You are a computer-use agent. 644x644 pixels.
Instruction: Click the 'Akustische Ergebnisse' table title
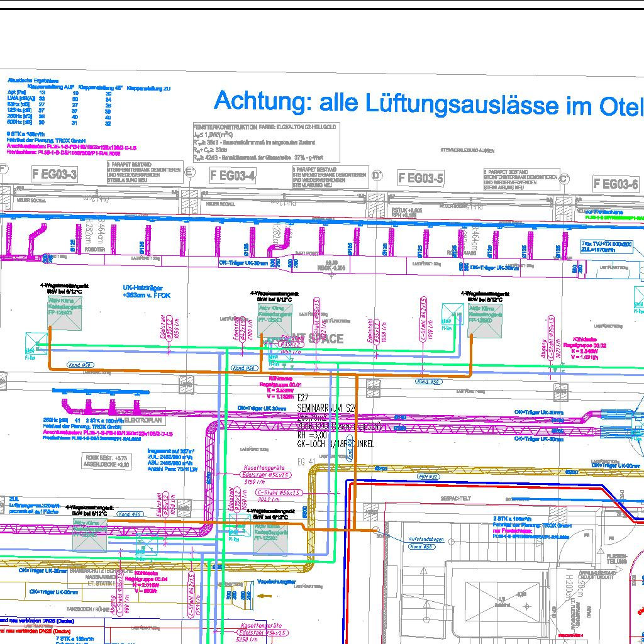(33, 81)
